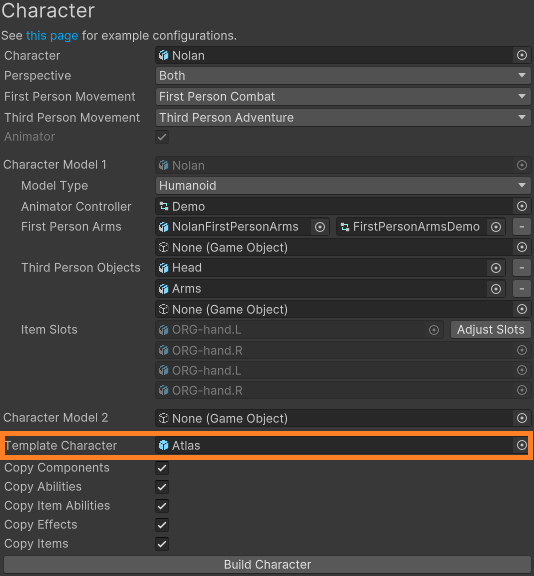
Task: Open object picker for Character field Nolan
Action: [x=522, y=55]
